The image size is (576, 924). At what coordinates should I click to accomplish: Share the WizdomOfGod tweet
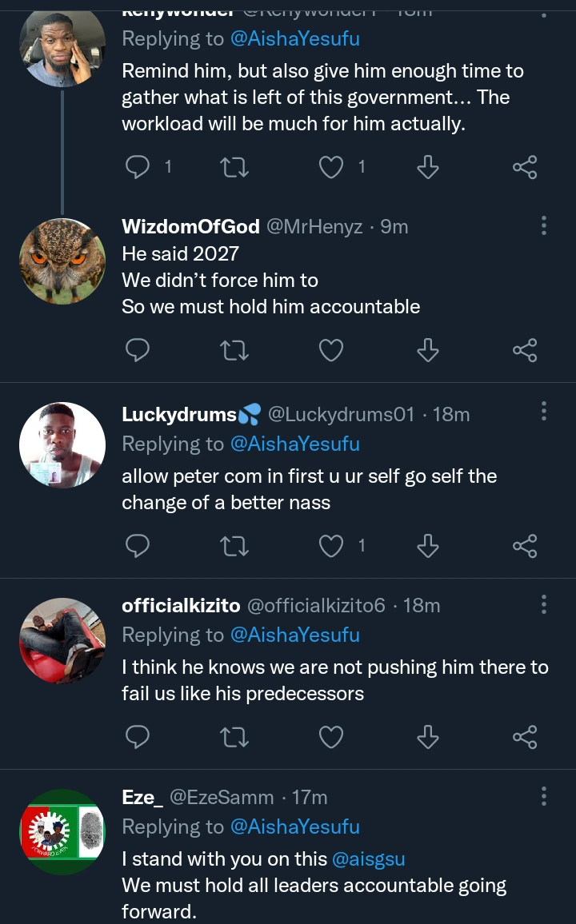click(x=525, y=350)
